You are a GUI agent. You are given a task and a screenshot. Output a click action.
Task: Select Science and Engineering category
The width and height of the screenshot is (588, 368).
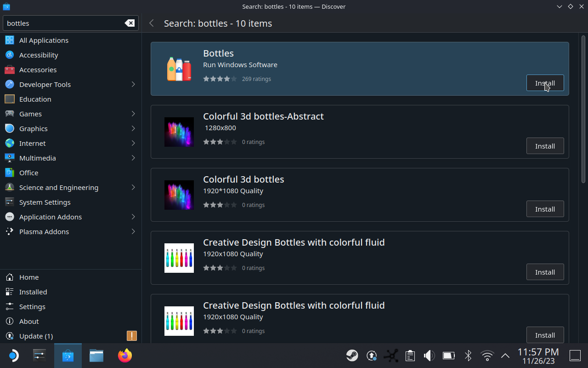pos(71,187)
